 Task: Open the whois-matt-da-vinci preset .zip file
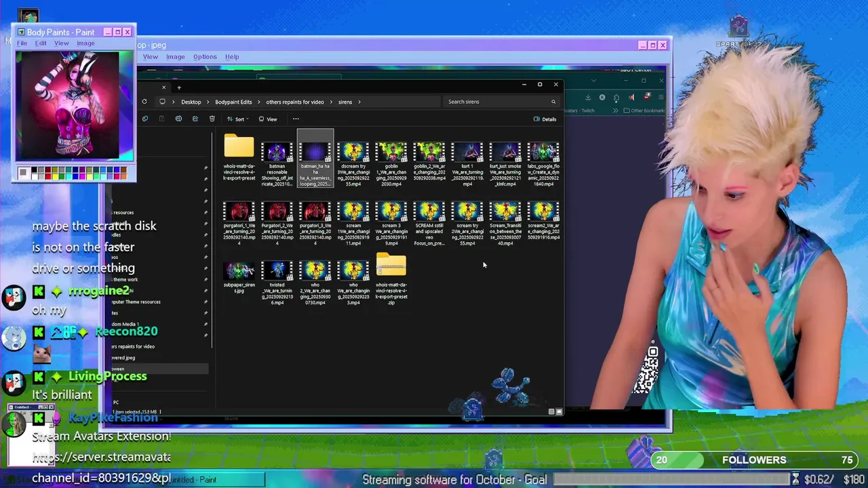391,280
